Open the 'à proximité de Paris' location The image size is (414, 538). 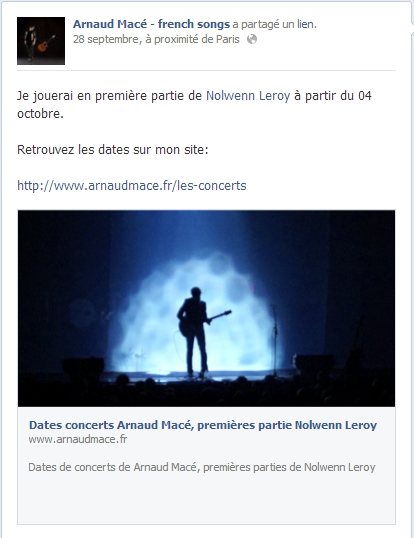[x=192, y=39]
